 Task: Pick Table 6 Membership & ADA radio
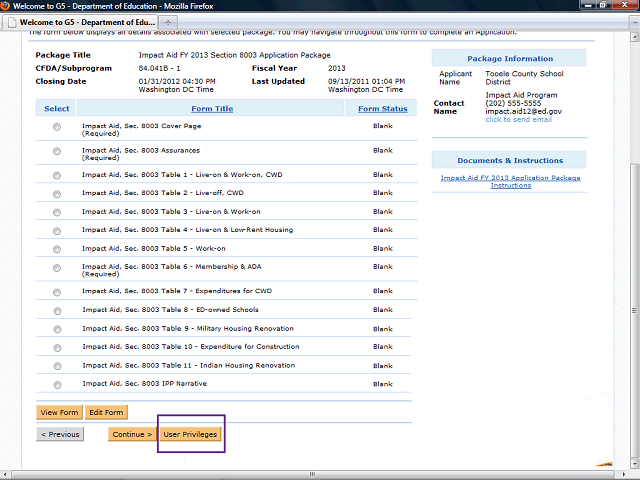57,268
